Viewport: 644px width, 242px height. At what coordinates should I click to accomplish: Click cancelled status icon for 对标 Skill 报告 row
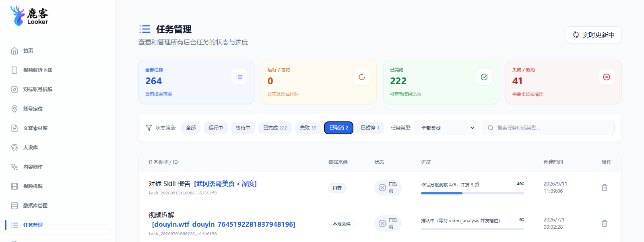(x=382, y=188)
